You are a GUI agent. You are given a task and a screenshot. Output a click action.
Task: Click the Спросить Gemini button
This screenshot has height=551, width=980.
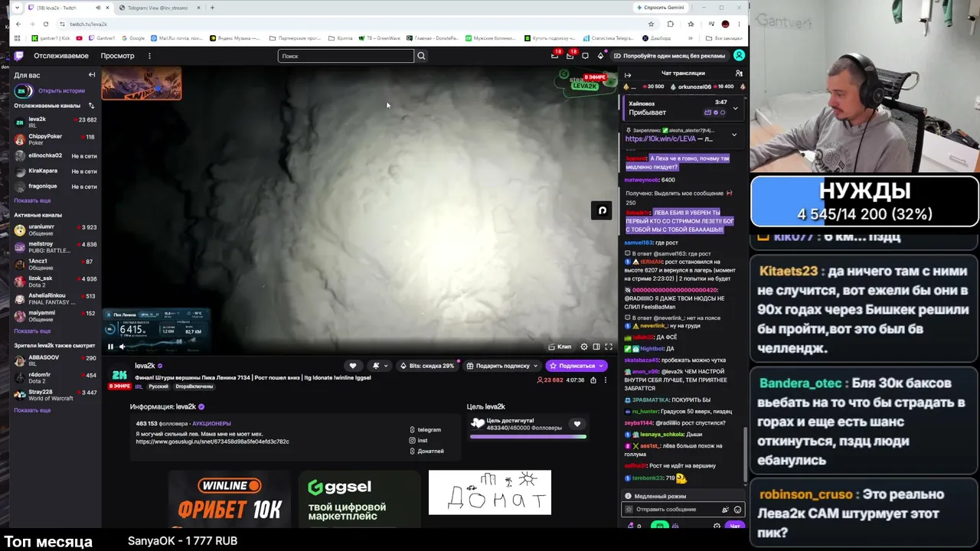coord(661,8)
